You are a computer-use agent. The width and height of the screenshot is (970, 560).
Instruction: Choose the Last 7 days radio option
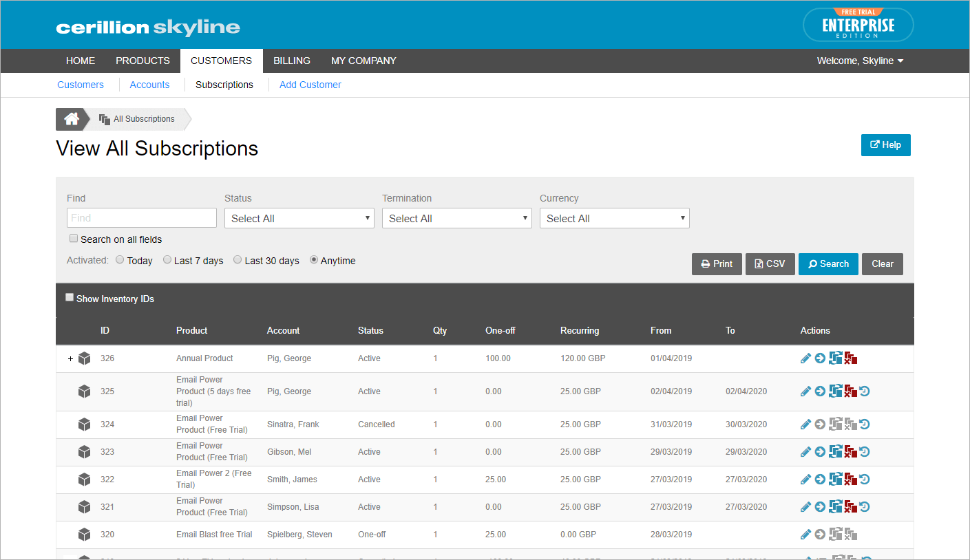[x=167, y=260]
